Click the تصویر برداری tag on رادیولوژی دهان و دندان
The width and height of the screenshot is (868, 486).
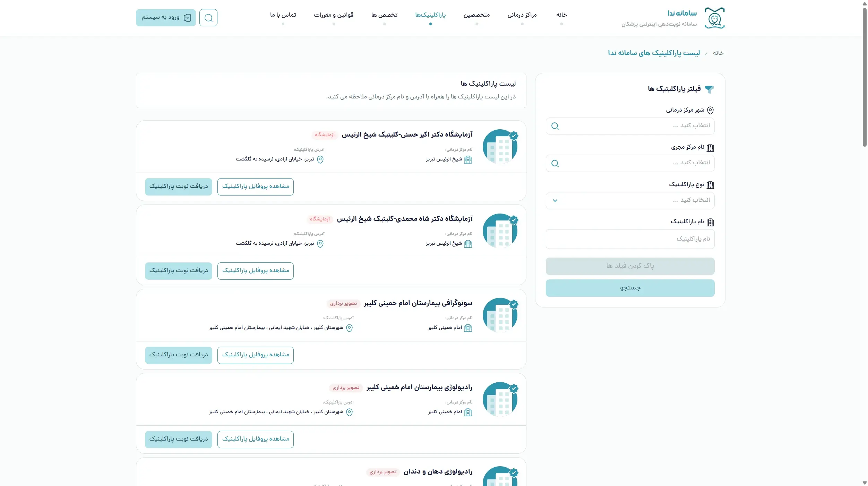tap(383, 472)
